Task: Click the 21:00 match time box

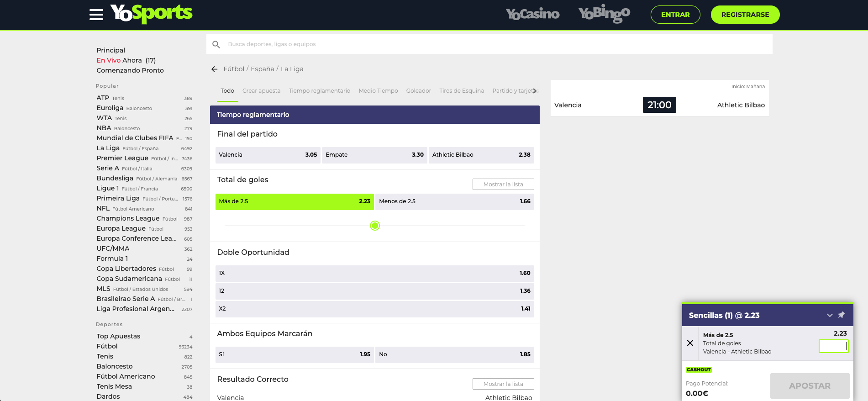Action: pos(659,105)
